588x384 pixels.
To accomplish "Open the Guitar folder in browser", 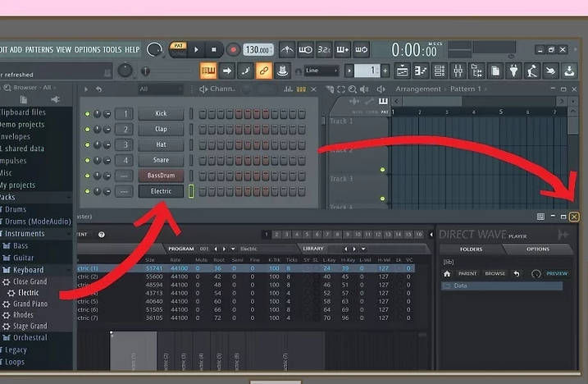I will point(23,258).
